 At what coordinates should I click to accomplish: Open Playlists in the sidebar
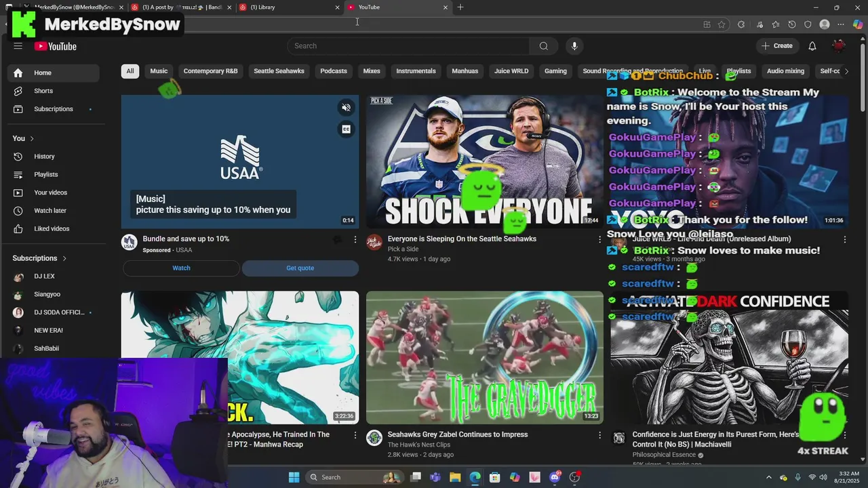(54, 174)
